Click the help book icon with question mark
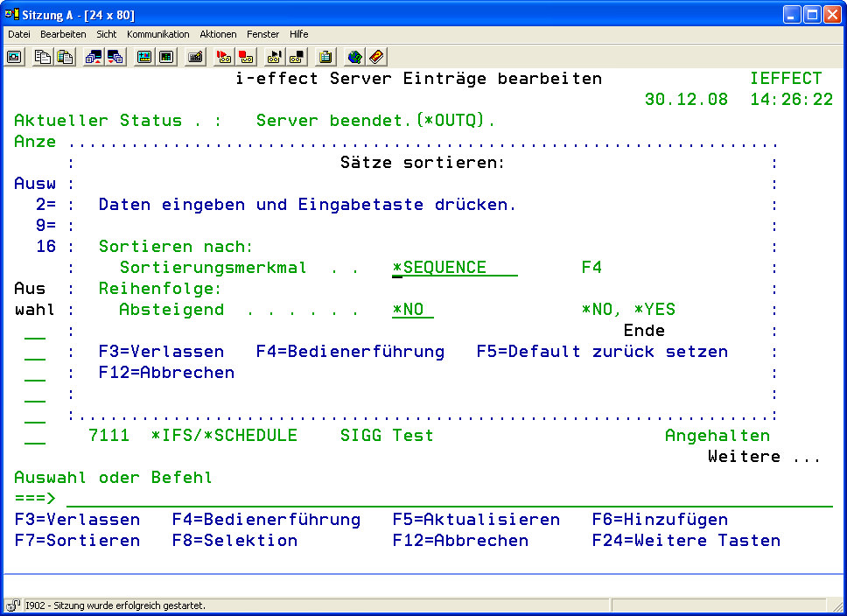This screenshot has width=847, height=616. pyautogui.click(x=376, y=57)
